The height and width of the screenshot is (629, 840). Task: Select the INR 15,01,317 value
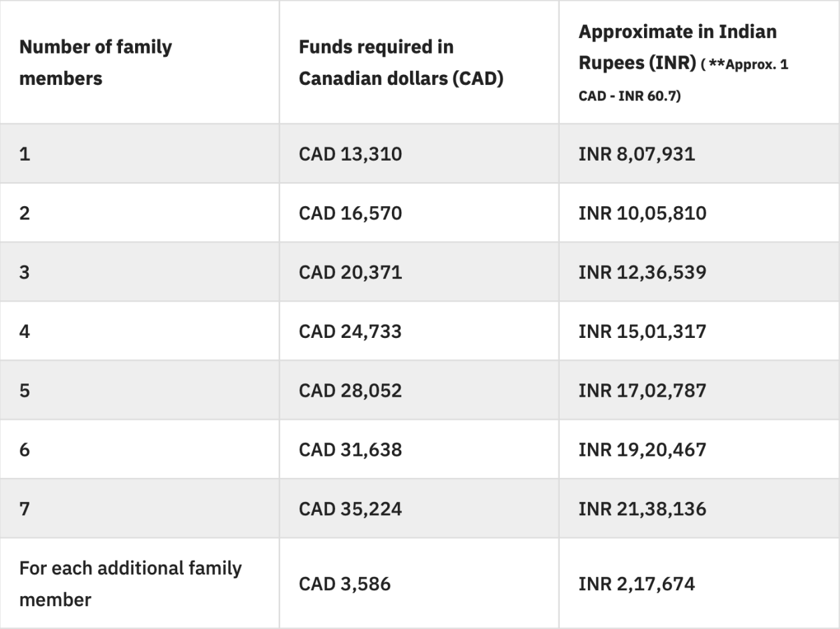pos(642,331)
